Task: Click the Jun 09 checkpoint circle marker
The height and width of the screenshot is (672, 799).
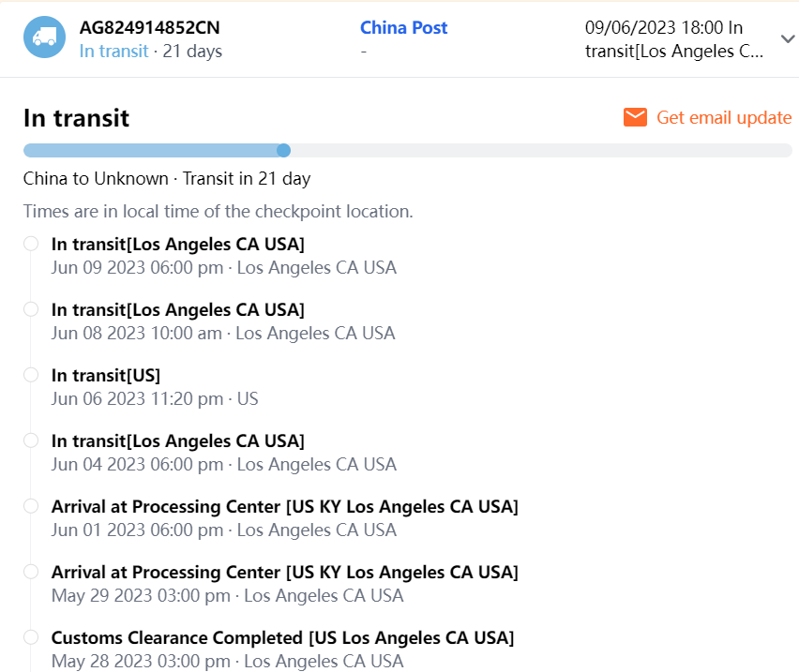Action: click(31, 244)
